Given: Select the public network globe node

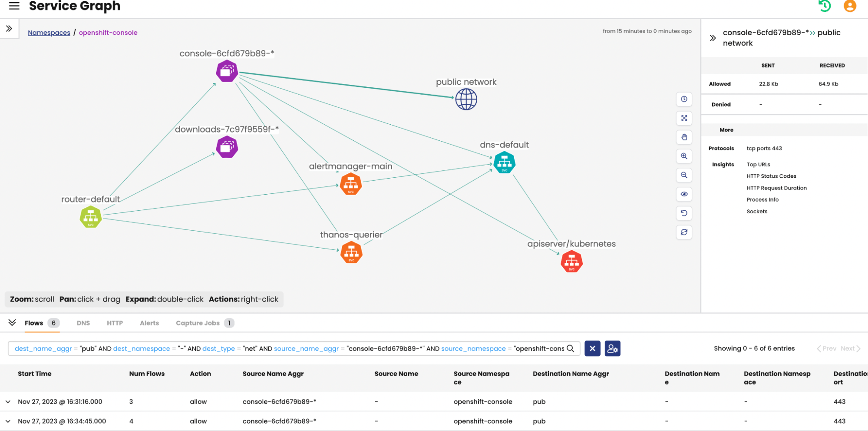Looking at the screenshot, I should tap(466, 99).
